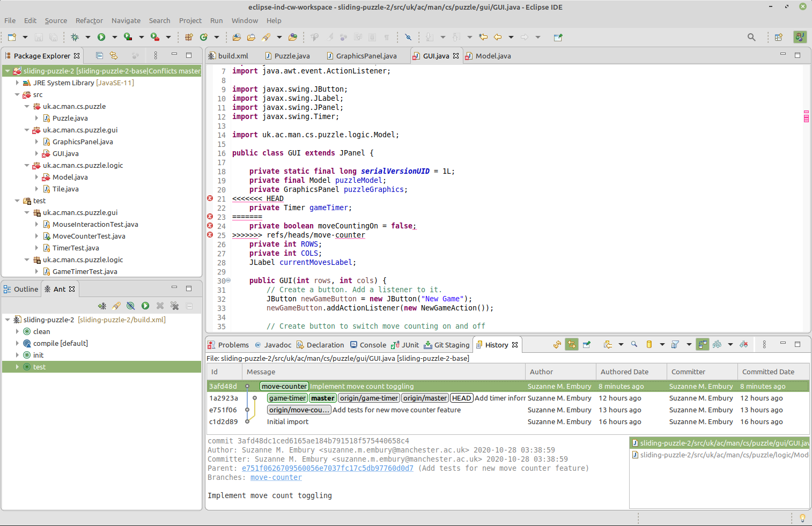This screenshot has height=526, width=812.
Task: Click the New Java Class icon
Action: [204, 37]
